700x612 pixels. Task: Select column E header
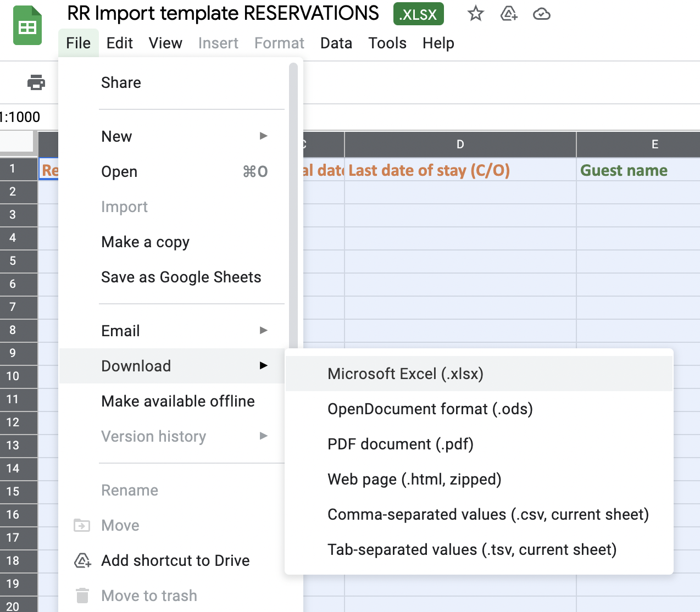point(638,144)
